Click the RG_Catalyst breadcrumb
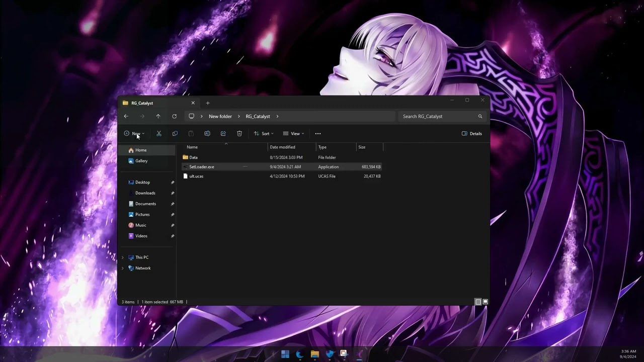This screenshot has width=644, height=362. click(x=258, y=116)
